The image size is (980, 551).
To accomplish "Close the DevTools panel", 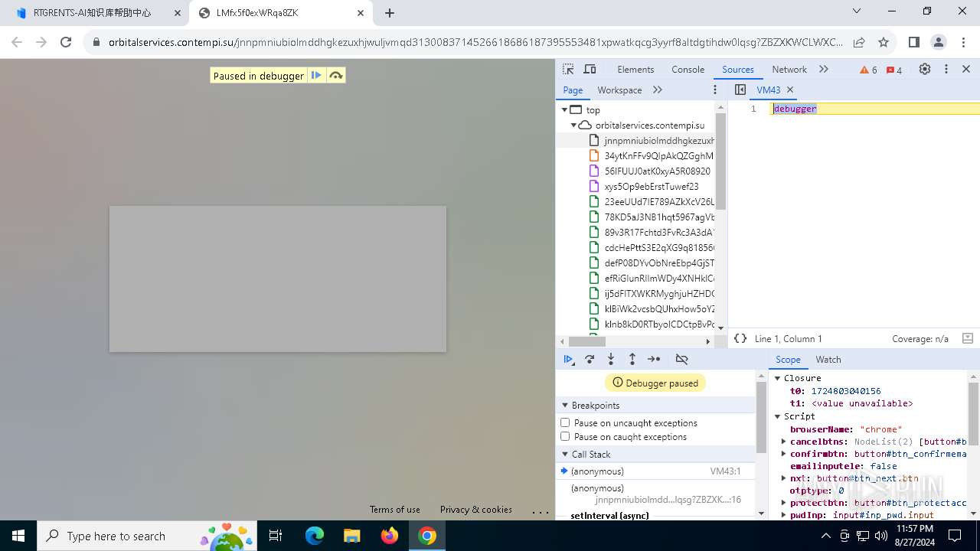I will [x=966, y=69].
